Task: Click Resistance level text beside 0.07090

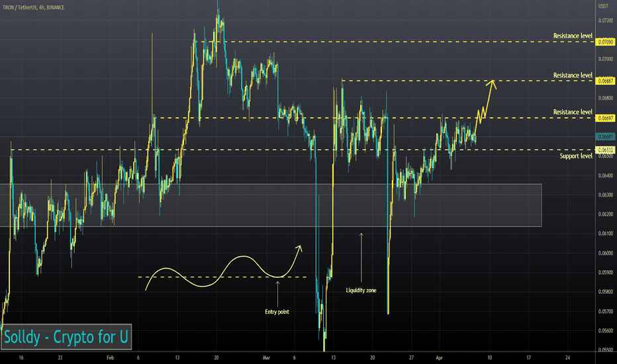Action: (573, 36)
